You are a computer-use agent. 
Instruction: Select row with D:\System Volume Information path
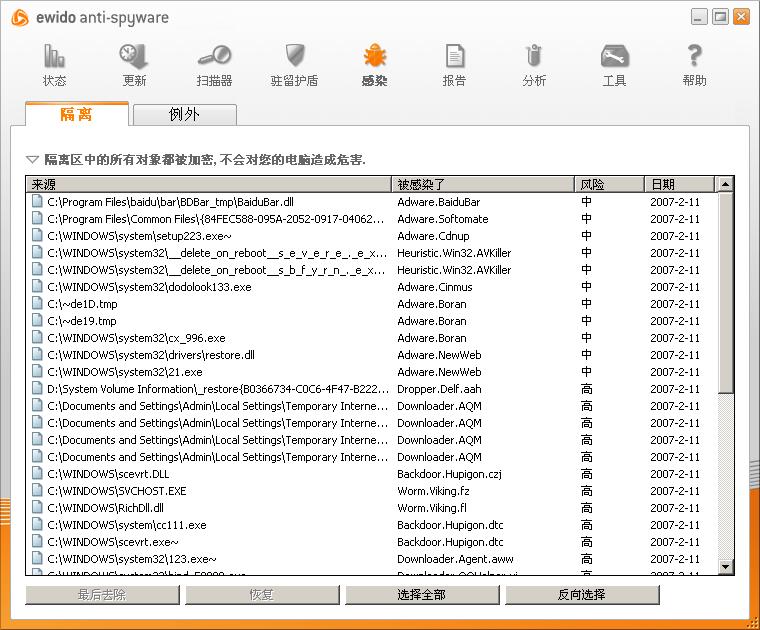(x=371, y=389)
